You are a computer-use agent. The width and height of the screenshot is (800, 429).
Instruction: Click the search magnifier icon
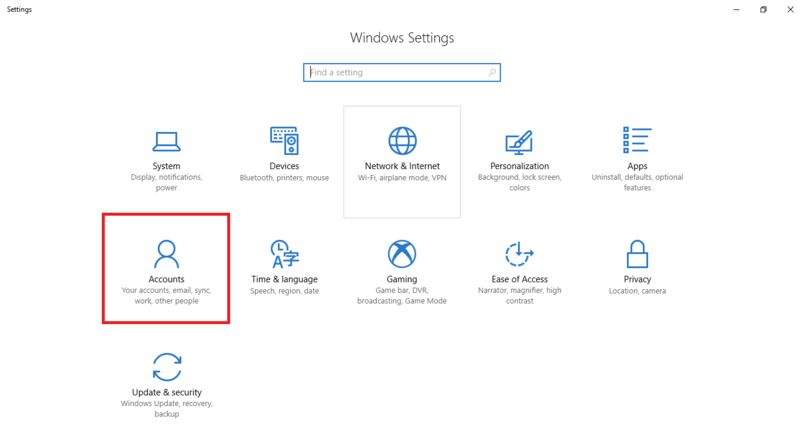pyautogui.click(x=492, y=73)
